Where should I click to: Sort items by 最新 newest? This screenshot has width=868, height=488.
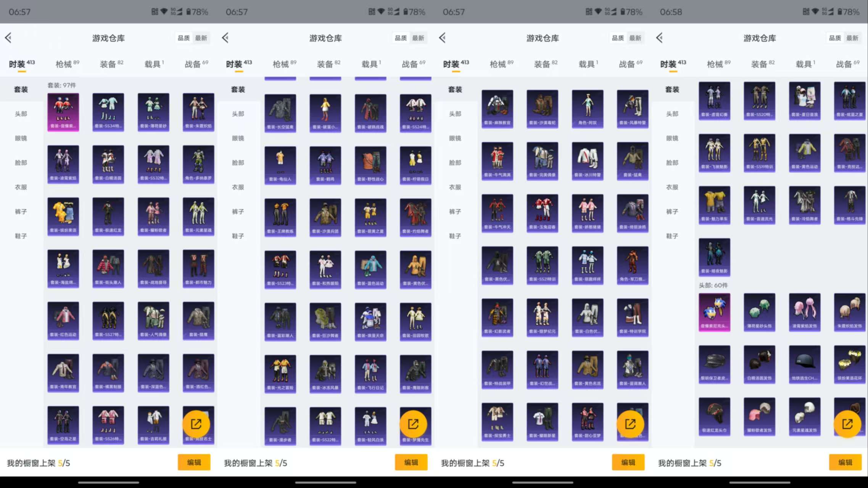tap(201, 38)
